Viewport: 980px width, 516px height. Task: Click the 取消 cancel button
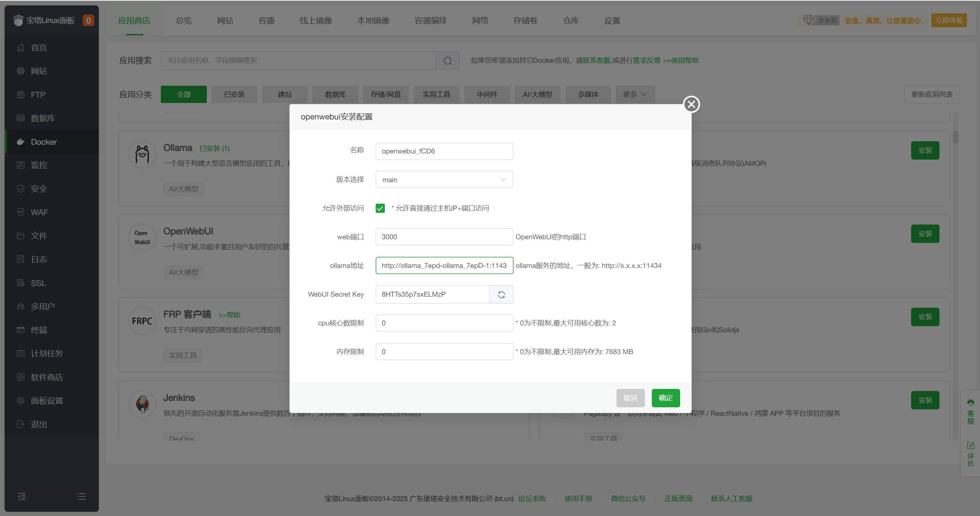[x=630, y=398]
